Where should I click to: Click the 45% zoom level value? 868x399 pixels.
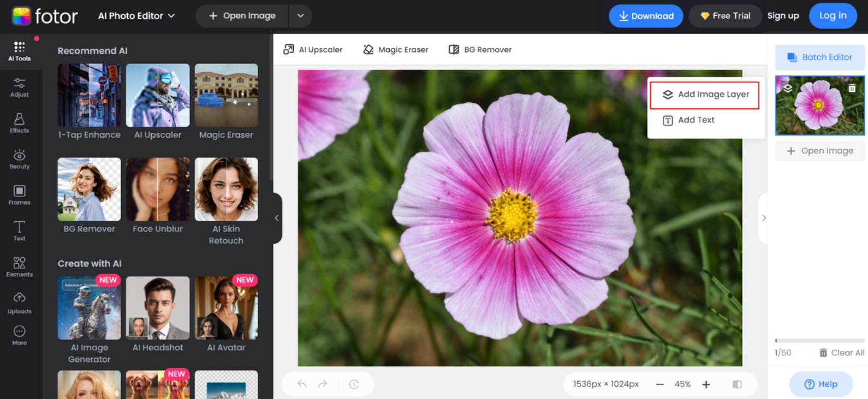(682, 384)
